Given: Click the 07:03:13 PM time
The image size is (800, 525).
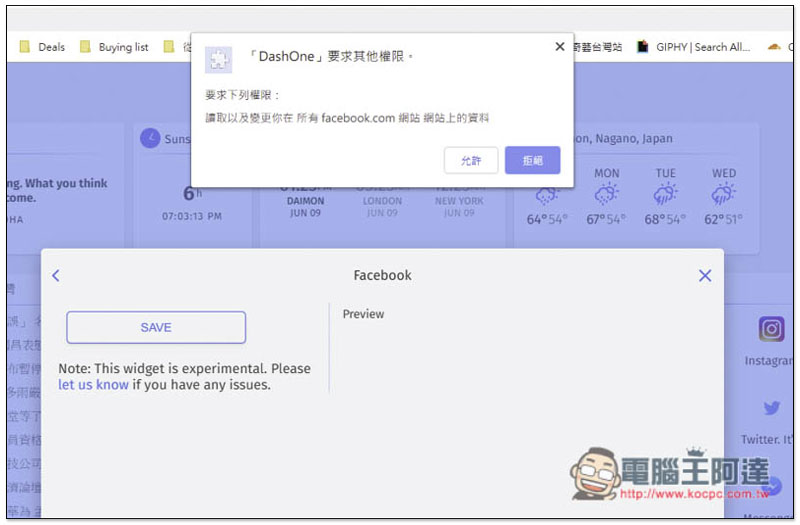Looking at the screenshot, I should pyautogui.click(x=192, y=216).
